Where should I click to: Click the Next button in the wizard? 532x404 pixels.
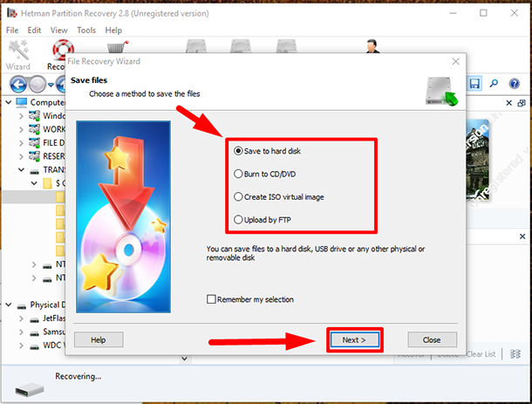(x=355, y=339)
